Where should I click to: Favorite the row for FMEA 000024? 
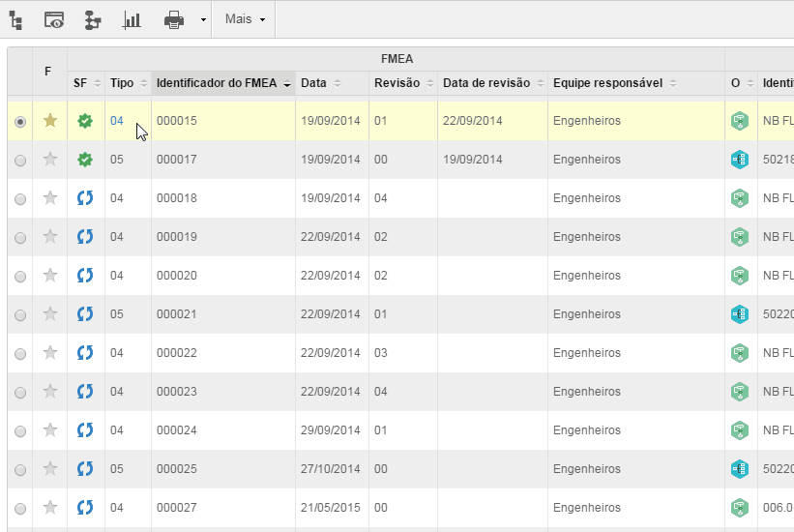point(50,430)
